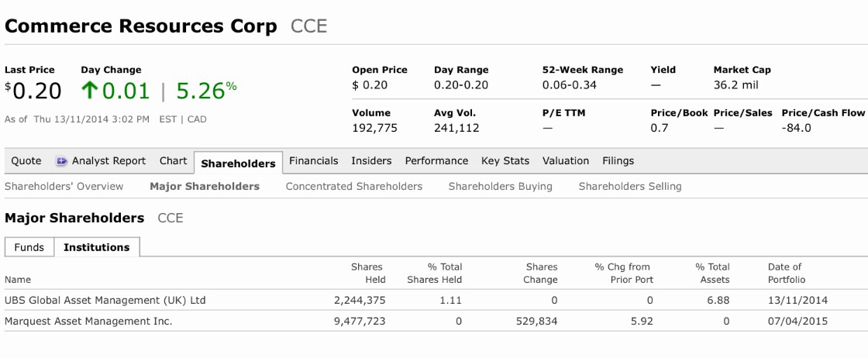868x358 pixels.
Task: Go to Concentrated Shareholders
Action: (x=354, y=186)
